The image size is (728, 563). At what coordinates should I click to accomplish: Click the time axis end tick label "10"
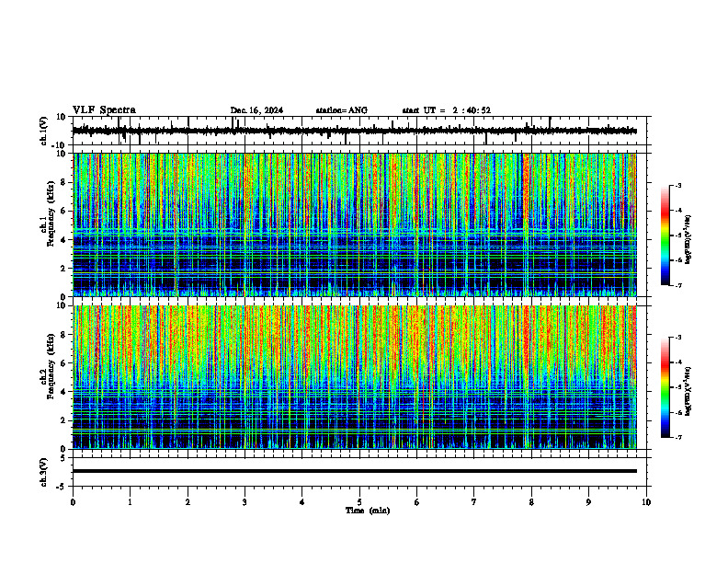[x=646, y=502]
